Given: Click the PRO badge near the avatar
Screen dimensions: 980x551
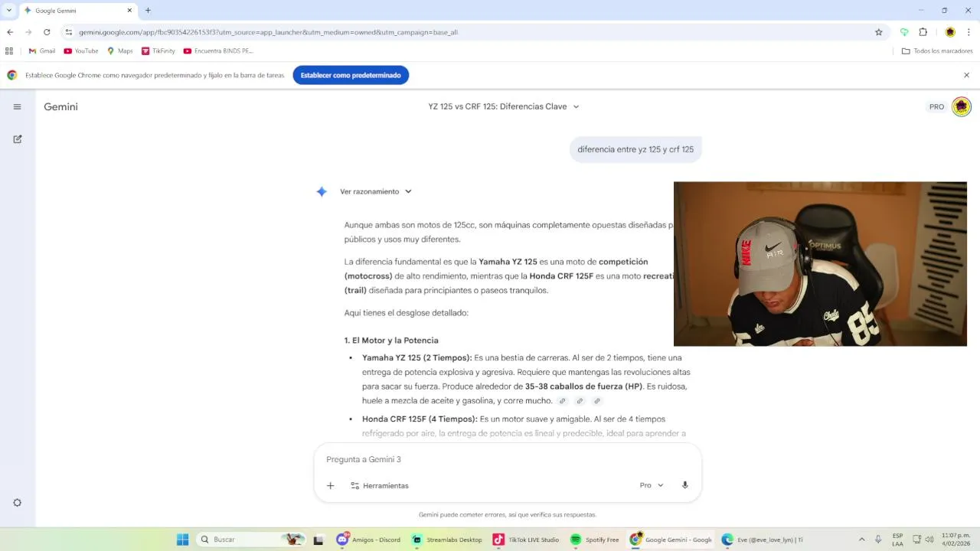Looking at the screenshot, I should coord(936,106).
